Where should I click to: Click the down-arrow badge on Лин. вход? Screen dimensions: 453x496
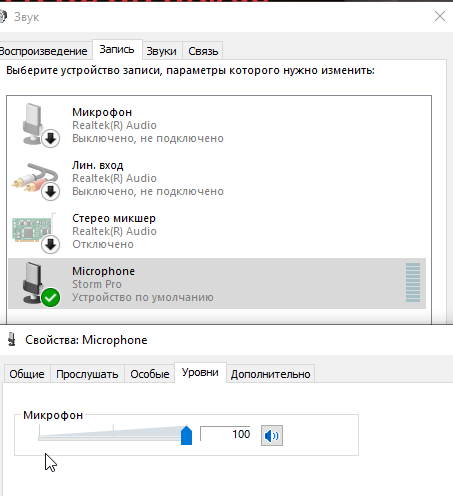(x=51, y=192)
